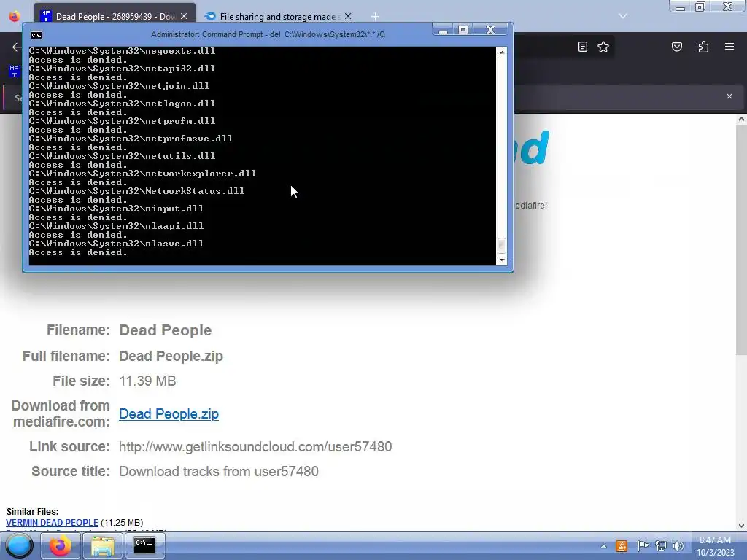This screenshot has height=560, width=747.
Task: Open the Extensions puzzle icon
Action: pos(703,47)
